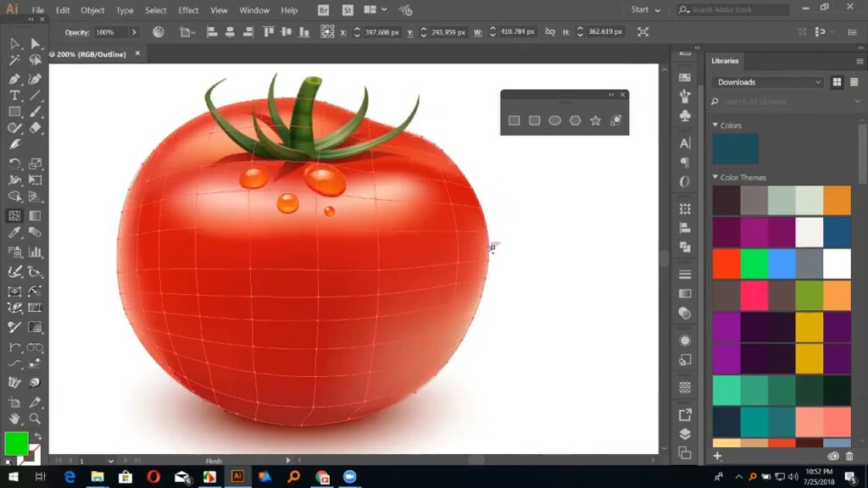
Task: Open File Explorer from taskbar
Action: point(97,476)
